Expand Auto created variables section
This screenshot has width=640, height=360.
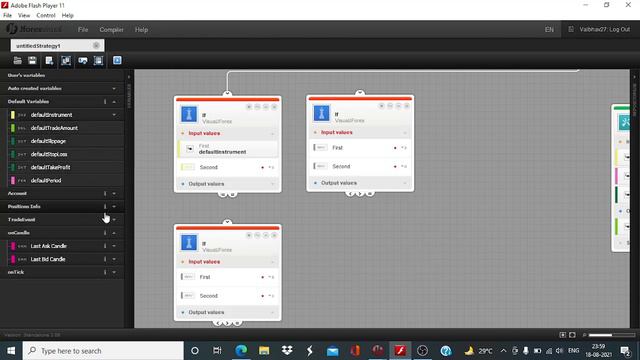[114, 88]
